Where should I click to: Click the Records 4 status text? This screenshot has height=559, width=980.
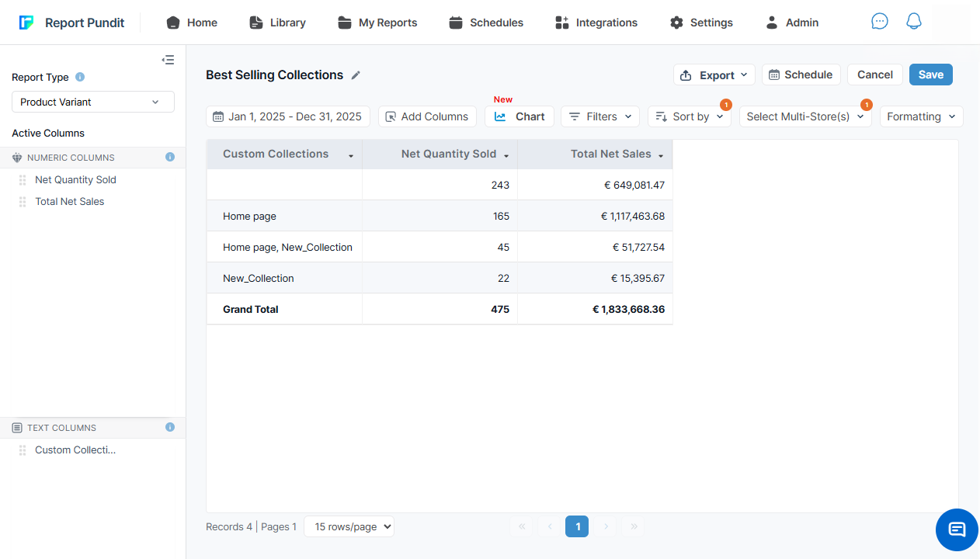(229, 527)
